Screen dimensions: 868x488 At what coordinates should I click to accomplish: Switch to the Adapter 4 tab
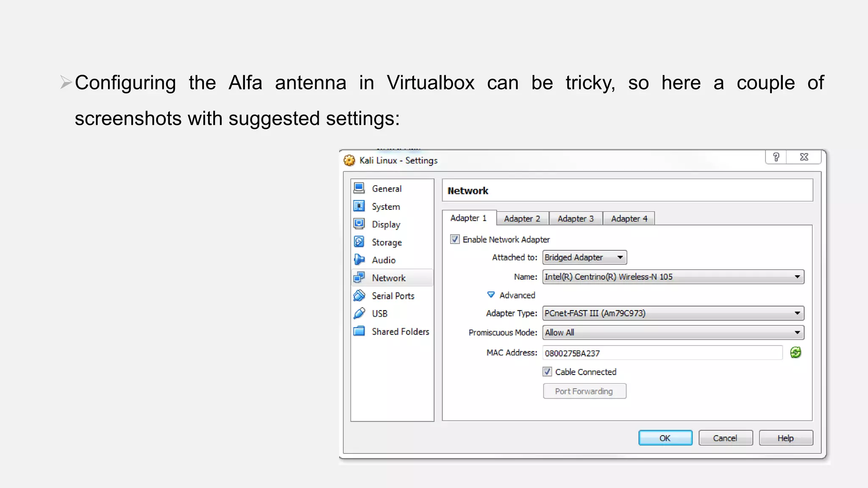629,219
